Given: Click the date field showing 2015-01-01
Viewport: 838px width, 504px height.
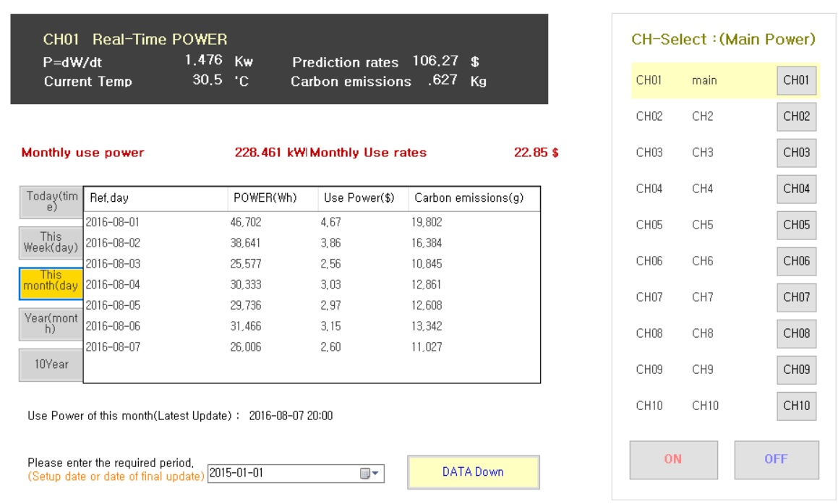Looking at the screenshot, I should click(296, 473).
